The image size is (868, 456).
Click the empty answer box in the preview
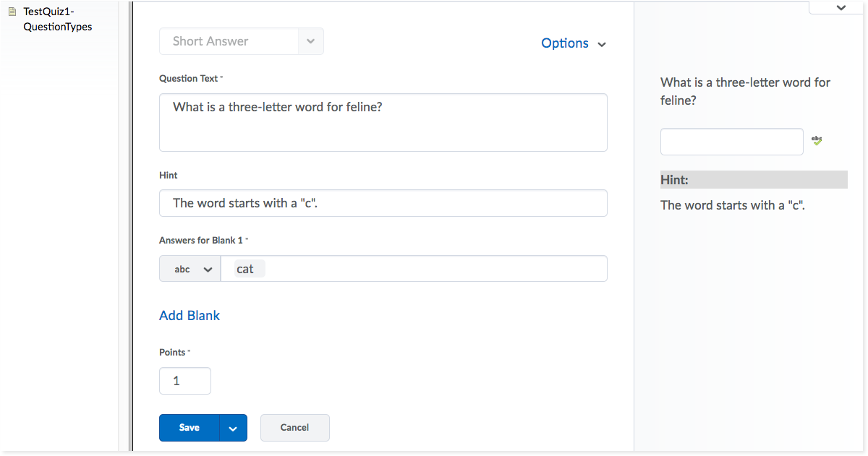(x=731, y=142)
